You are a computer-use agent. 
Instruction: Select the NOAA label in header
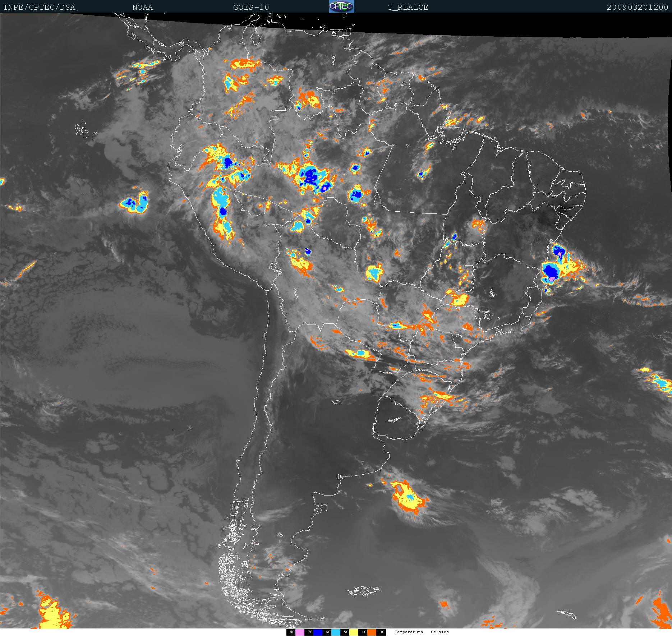(142, 7)
